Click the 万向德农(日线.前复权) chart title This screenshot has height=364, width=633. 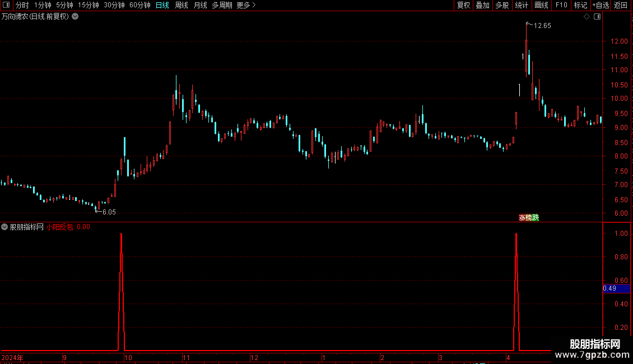click(x=35, y=17)
